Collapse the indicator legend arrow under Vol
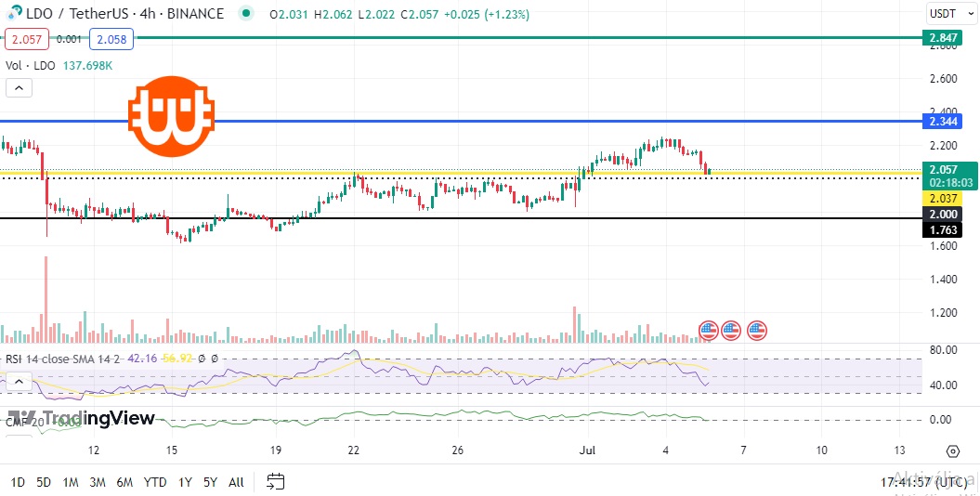This screenshot has width=980, height=496. (19, 88)
